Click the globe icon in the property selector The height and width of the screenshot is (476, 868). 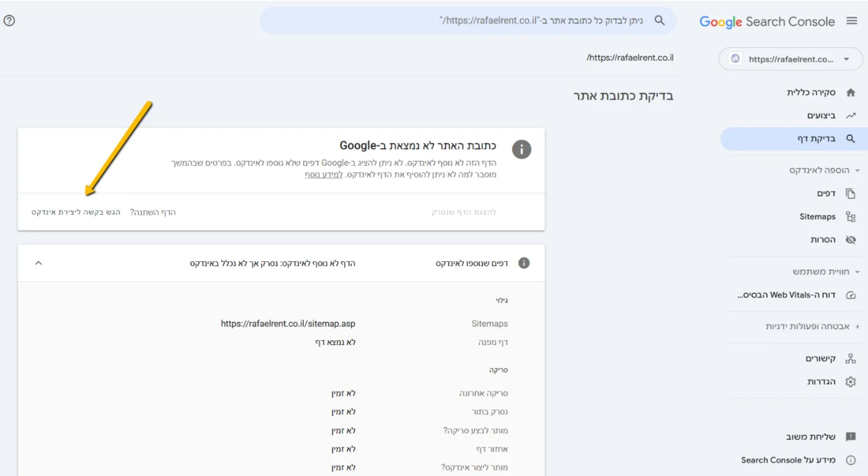[735, 59]
